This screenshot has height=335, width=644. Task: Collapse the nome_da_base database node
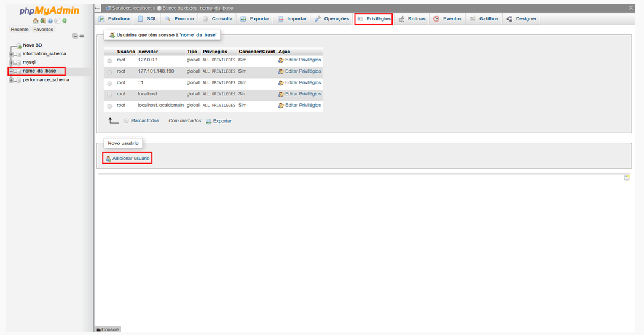(x=11, y=71)
